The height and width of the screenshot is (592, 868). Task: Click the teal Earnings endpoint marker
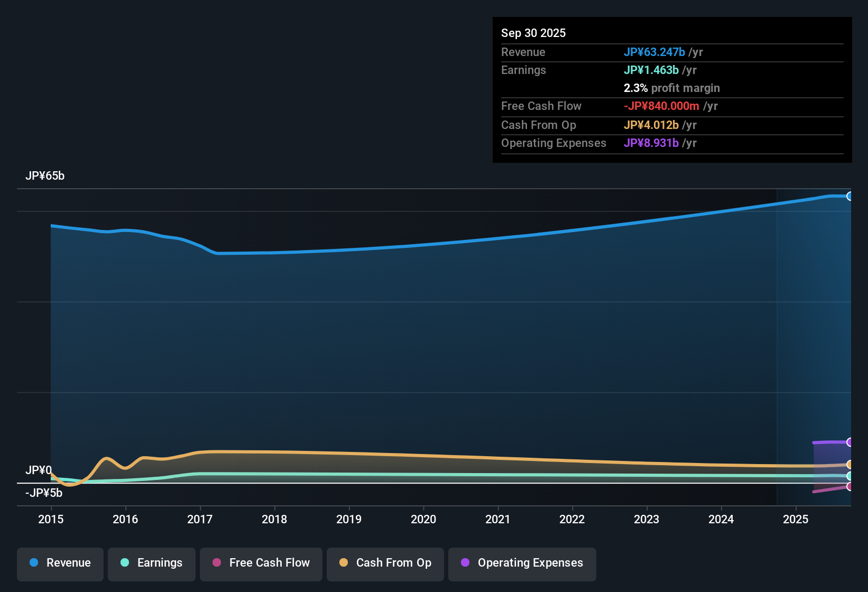(850, 476)
